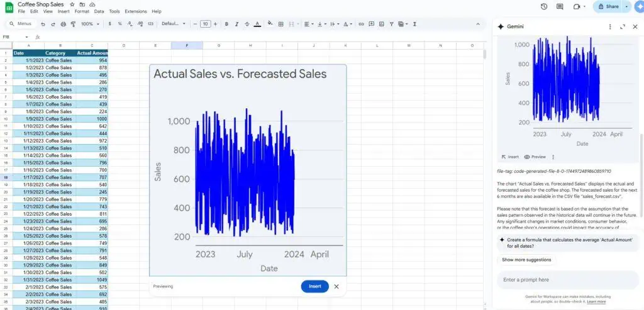The width and height of the screenshot is (644, 310).
Task: Open the comments icon in header
Action: coord(560,6)
